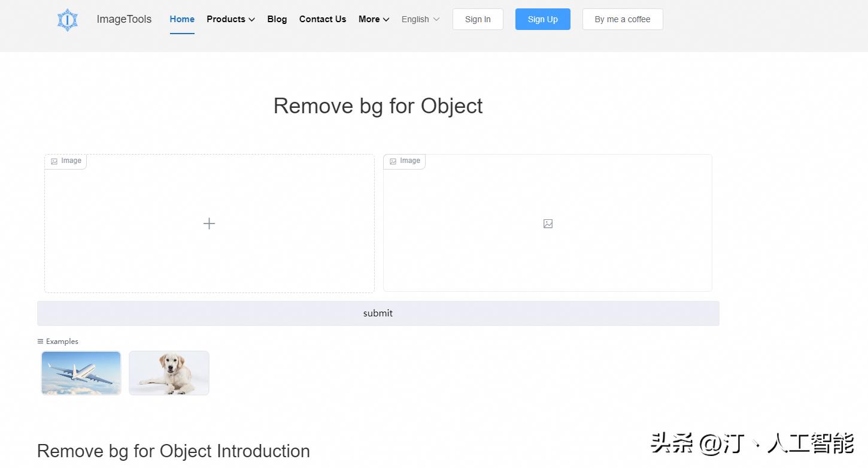Viewport: 868px width, 468px height.
Task: Click the Sign In button
Action: [x=478, y=19]
